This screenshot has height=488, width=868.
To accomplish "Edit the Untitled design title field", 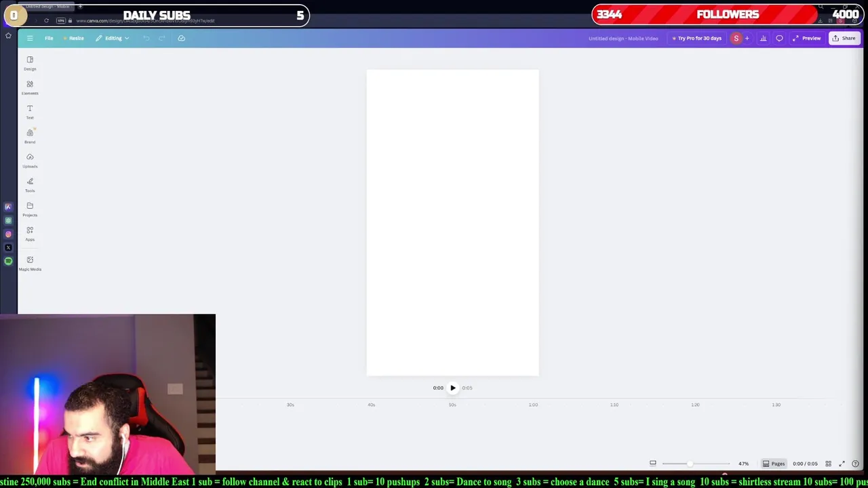I will pos(623,39).
